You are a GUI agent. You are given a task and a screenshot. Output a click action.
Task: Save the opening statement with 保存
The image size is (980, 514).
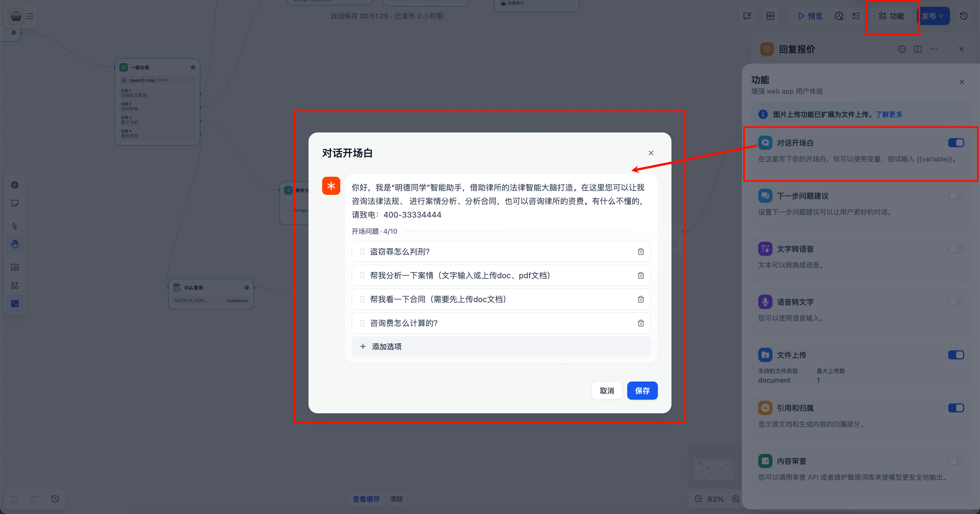point(642,391)
